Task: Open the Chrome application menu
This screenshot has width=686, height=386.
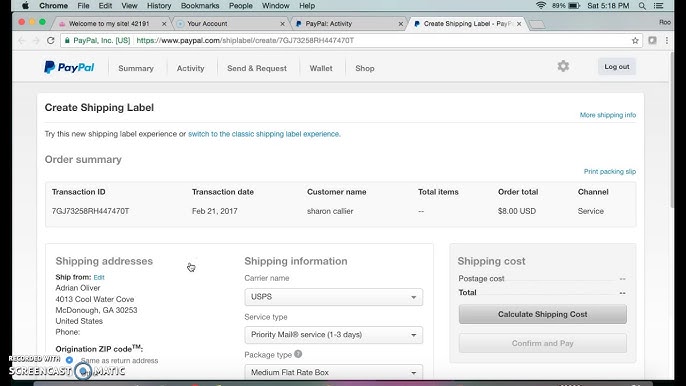Action: tap(53, 6)
